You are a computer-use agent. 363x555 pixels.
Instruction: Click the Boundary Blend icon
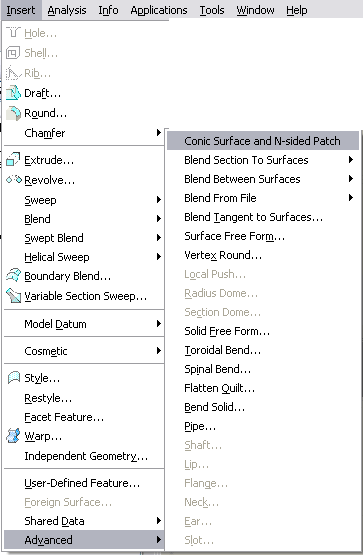point(13,276)
